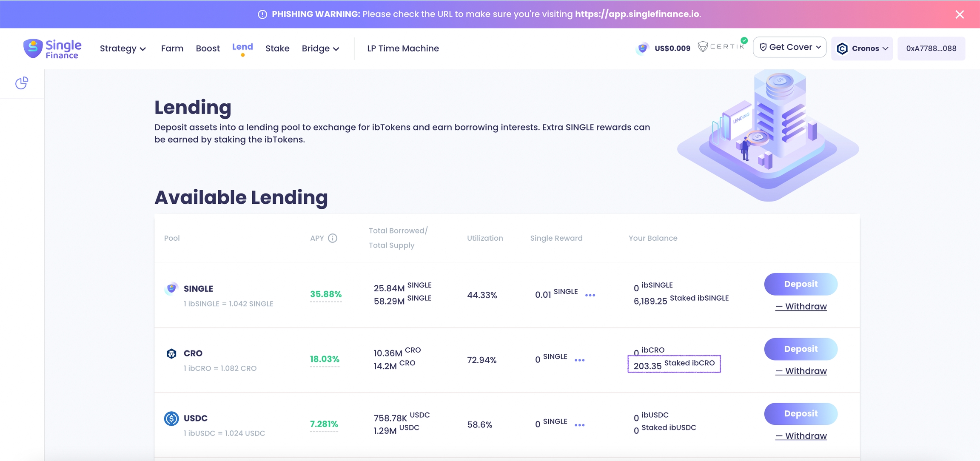Expand the Bridge dropdown

click(320, 48)
